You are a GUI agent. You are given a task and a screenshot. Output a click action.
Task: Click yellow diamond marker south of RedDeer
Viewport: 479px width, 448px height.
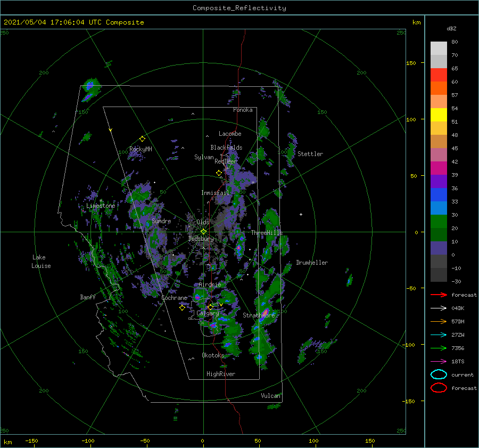point(219,173)
